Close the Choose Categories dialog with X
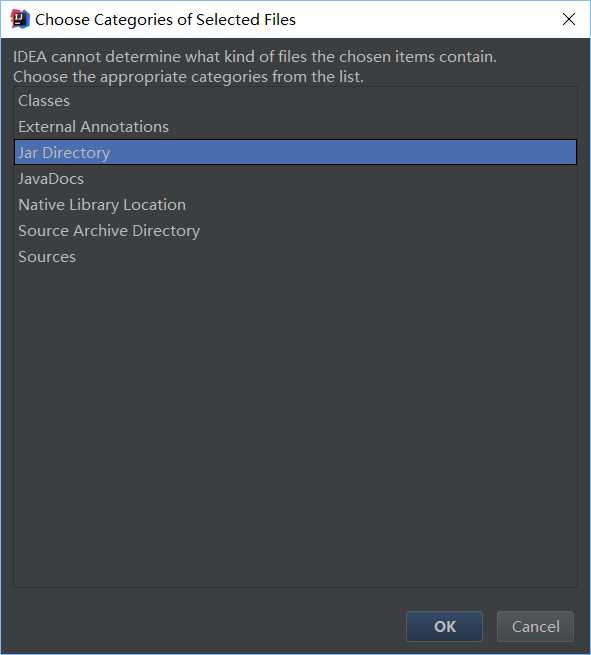This screenshot has height=655, width=591. tap(568, 19)
